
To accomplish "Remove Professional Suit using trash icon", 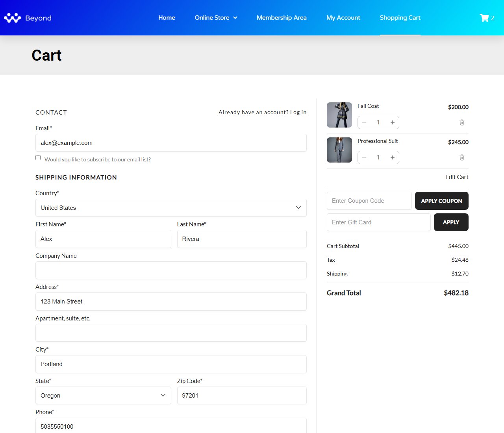I will click(462, 157).
